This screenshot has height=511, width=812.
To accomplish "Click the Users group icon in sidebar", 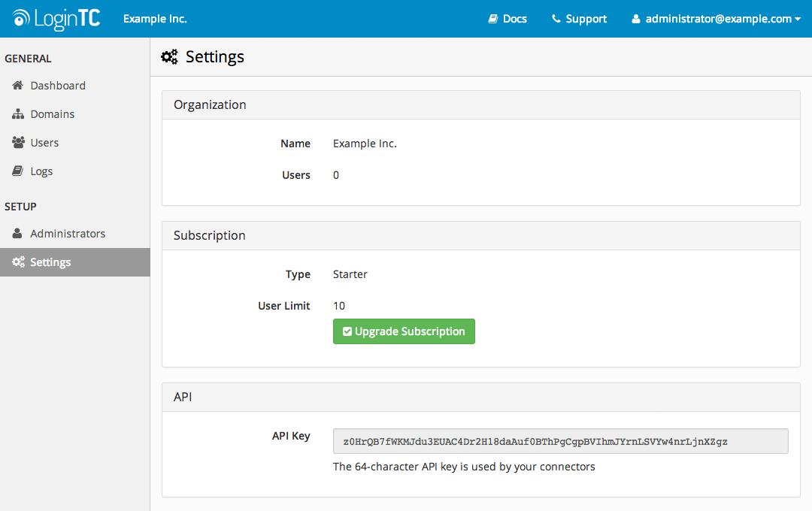I will click(x=18, y=143).
